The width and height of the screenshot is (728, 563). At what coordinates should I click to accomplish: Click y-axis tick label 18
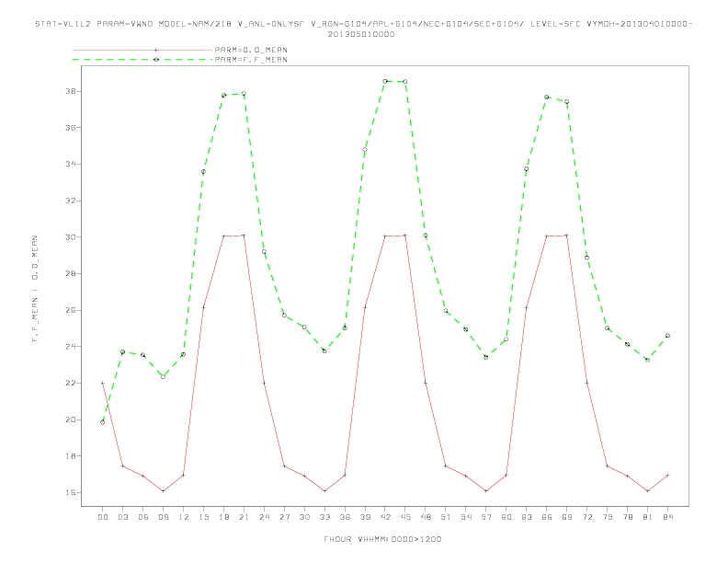click(71, 456)
